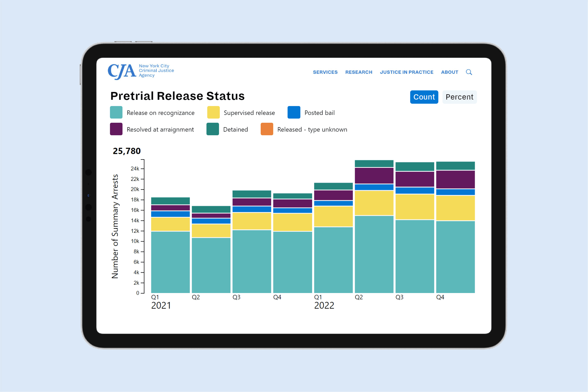This screenshot has width=588, height=392.
Task: Toggle Resolved at arraignment legend swatch
Action: (116, 129)
